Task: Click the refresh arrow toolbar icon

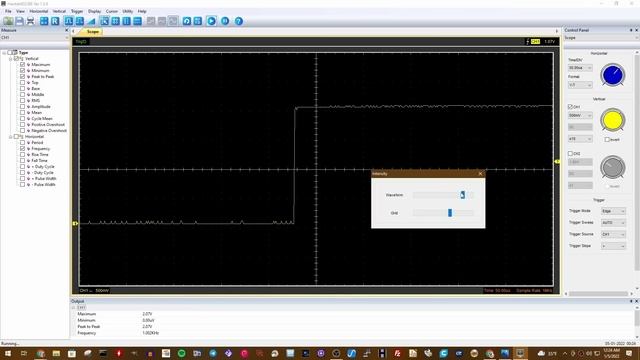Action: 187,21
